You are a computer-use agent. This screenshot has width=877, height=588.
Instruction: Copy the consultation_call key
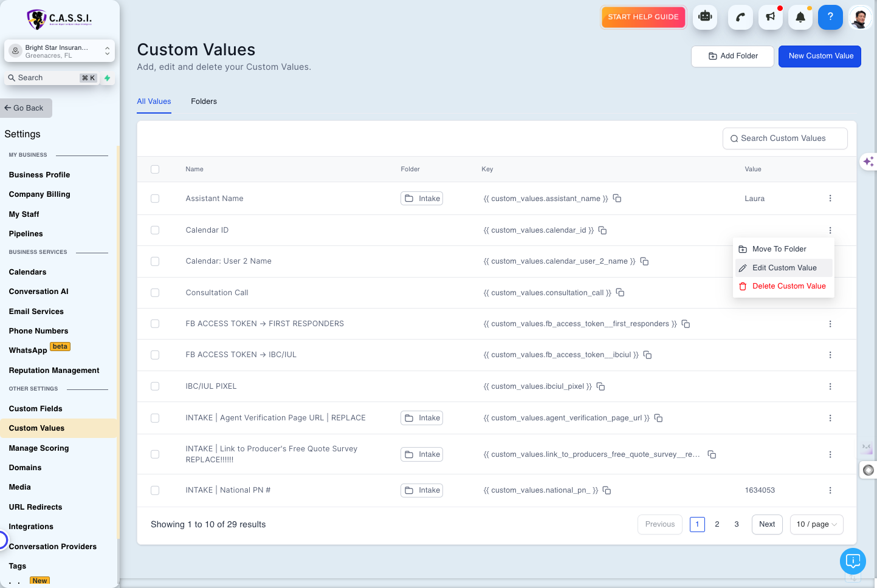click(x=621, y=293)
